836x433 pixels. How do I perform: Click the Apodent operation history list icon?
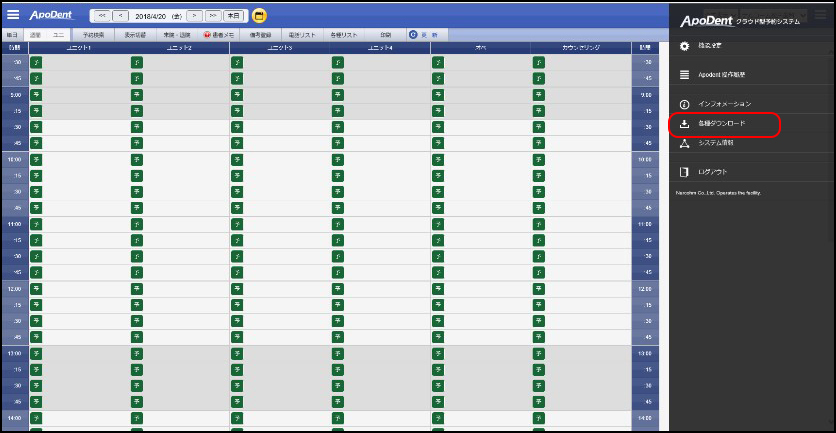coord(685,75)
